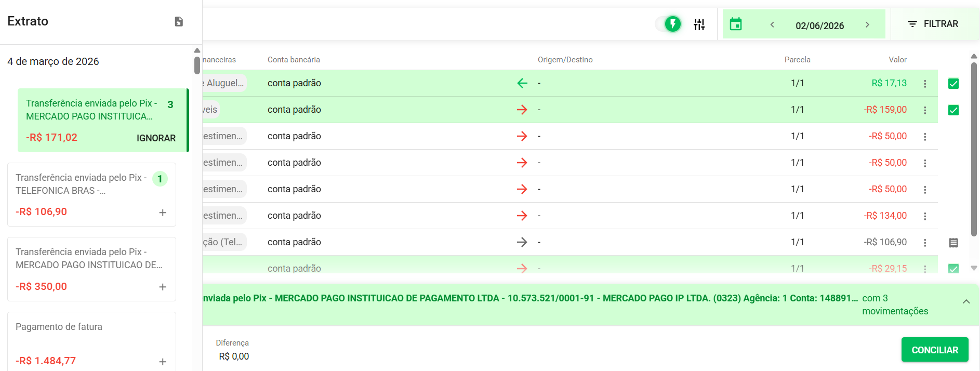
Task: Open the document icon on -R$ 106,90 row
Action: [x=953, y=243]
